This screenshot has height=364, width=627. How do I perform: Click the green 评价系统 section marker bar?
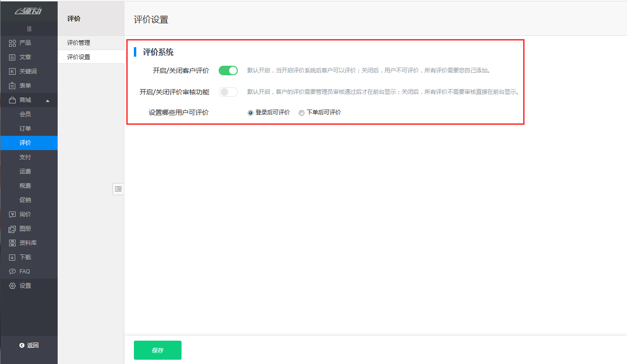(x=135, y=52)
